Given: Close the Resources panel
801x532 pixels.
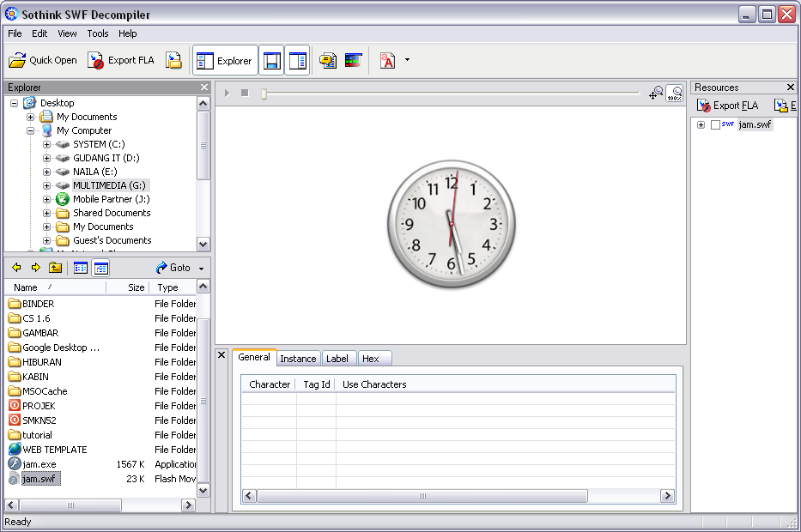Looking at the screenshot, I should point(791,88).
